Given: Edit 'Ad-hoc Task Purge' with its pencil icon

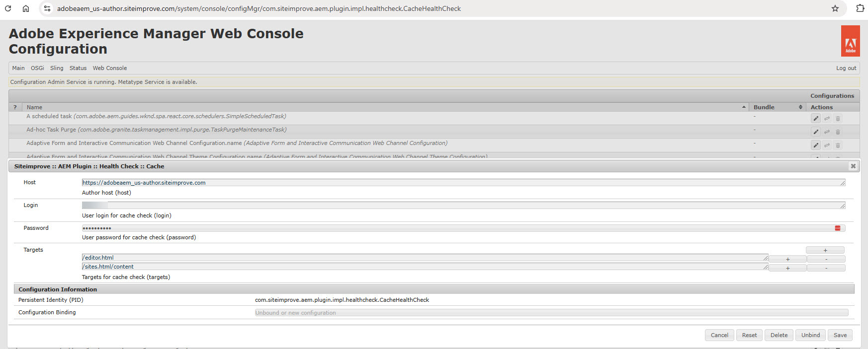Looking at the screenshot, I should [816, 132].
